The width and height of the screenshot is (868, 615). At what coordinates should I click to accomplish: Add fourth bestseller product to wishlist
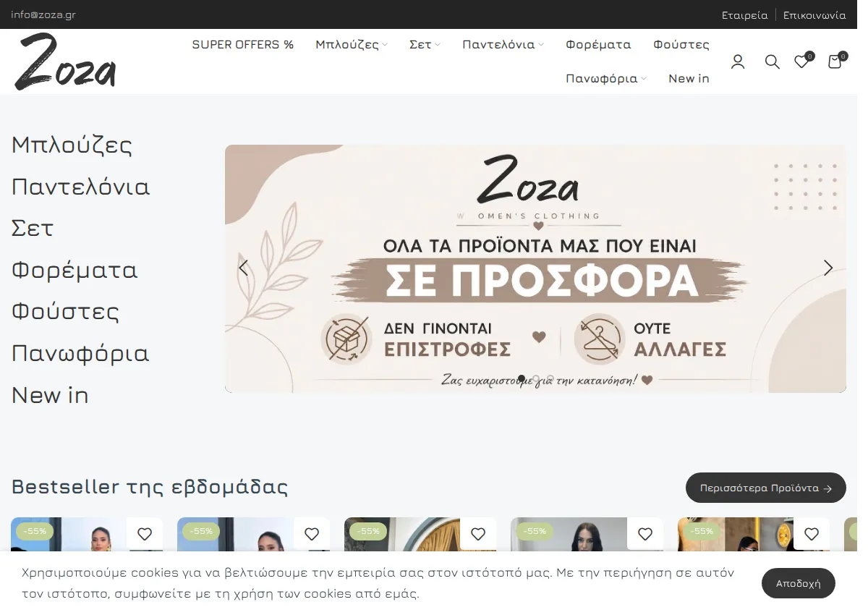(x=645, y=534)
